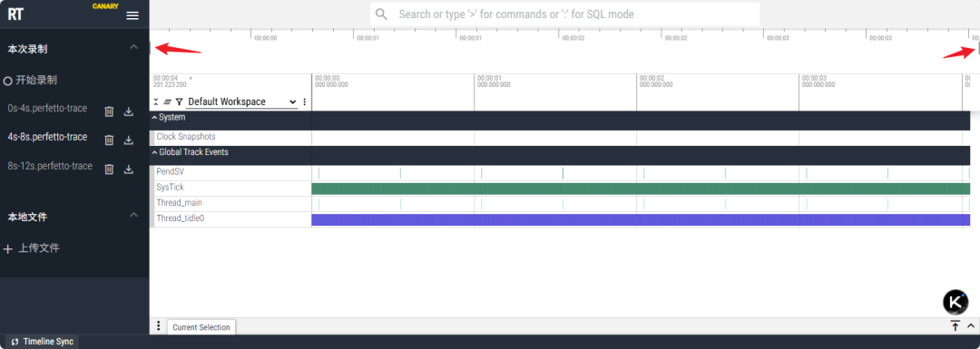Screen dimensions: 980x349
Task: Start recording via the 开始录制 radio circle
Action: tap(8, 81)
